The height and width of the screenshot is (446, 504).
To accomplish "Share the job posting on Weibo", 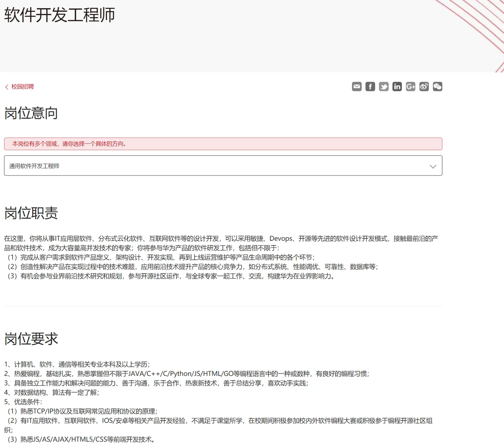I will click(424, 86).
